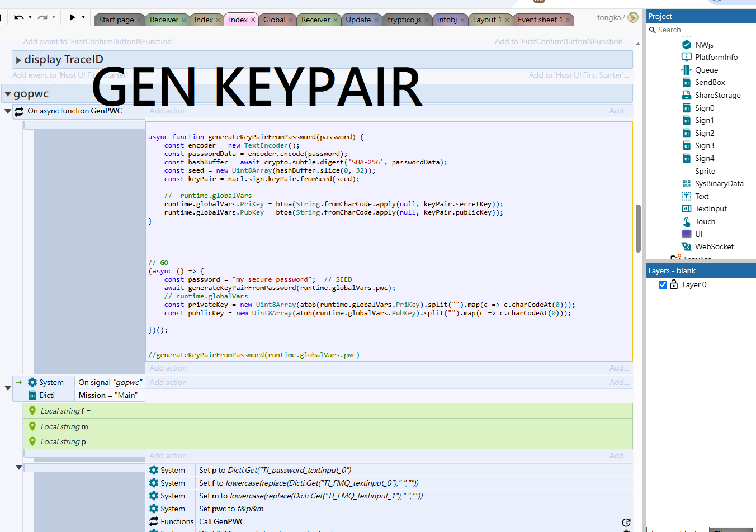This screenshot has width=756, height=532.
Task: Collapse the gopwc group
Action: click(8, 94)
